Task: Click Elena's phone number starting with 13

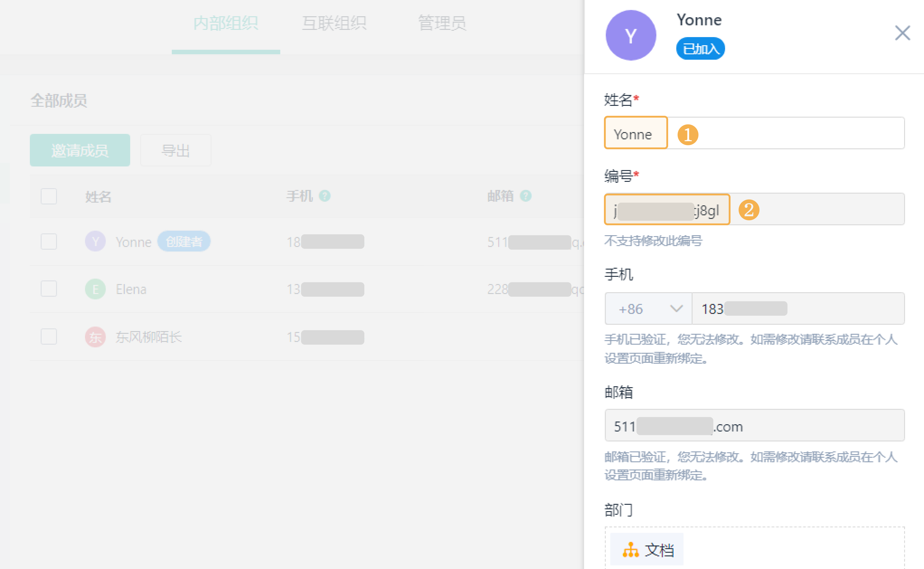Action: (x=325, y=289)
